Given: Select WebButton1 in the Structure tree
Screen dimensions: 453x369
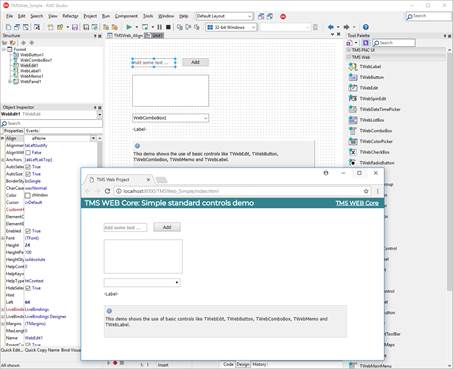Looking at the screenshot, I should (x=32, y=55).
